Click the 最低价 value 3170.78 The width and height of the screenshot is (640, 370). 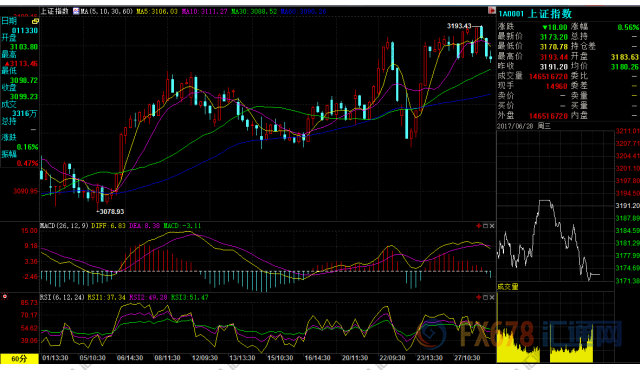pyautogui.click(x=553, y=47)
